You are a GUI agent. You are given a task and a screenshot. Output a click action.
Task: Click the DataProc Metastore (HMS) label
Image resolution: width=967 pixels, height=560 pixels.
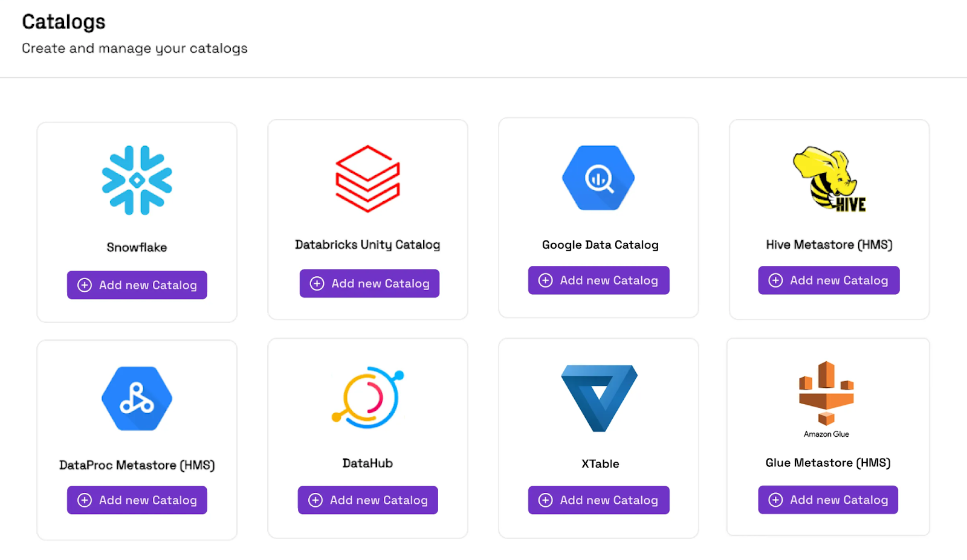137,465
